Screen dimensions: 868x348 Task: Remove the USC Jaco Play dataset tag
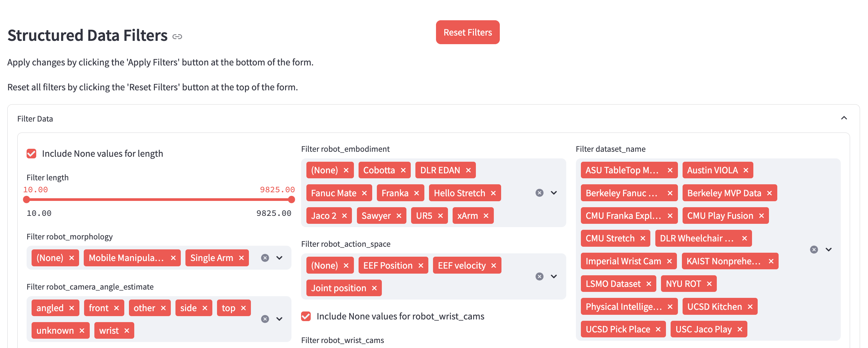coord(740,329)
